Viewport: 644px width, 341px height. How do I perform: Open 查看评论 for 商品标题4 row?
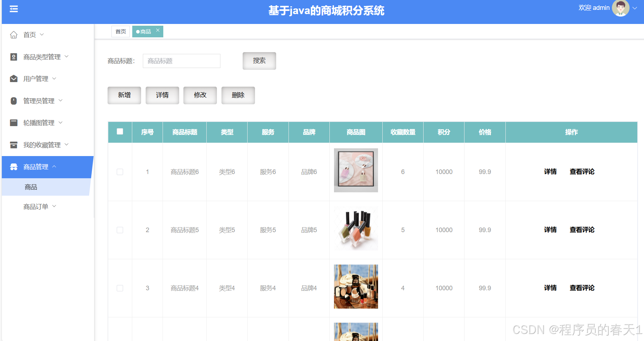(x=582, y=288)
